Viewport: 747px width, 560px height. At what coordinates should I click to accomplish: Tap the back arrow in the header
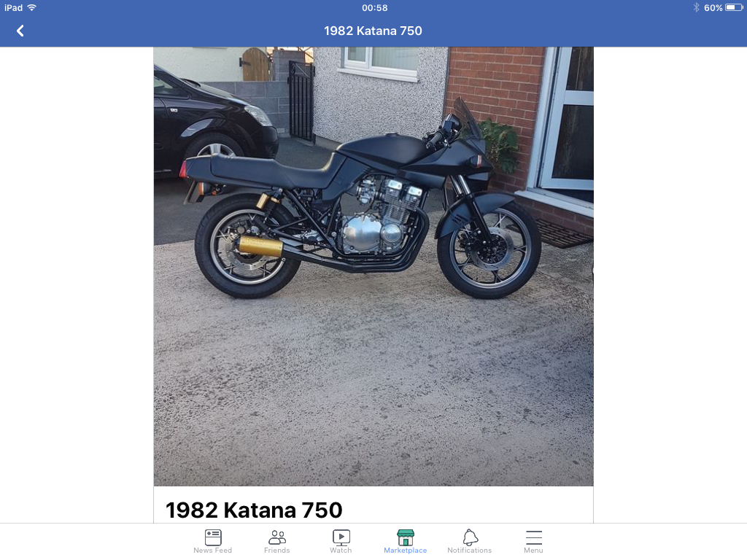20,31
